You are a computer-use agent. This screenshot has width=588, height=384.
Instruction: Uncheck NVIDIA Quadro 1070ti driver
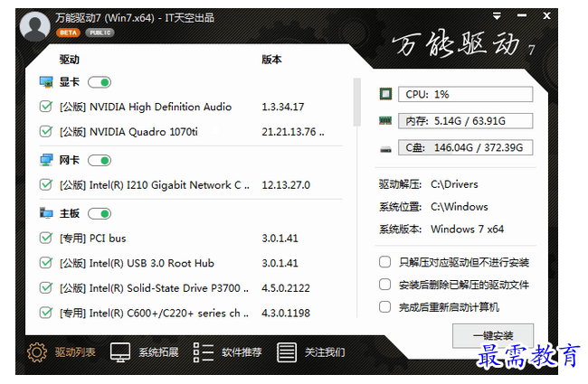(x=46, y=132)
